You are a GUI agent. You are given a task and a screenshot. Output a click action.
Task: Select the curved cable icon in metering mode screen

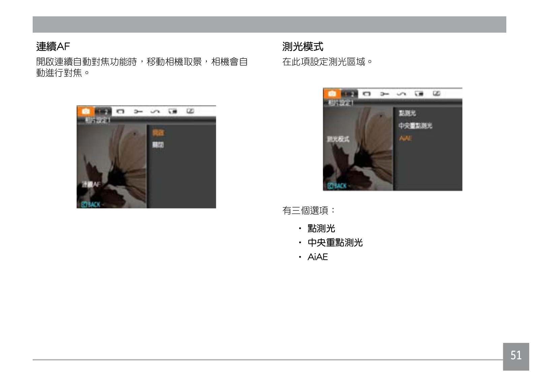click(402, 94)
